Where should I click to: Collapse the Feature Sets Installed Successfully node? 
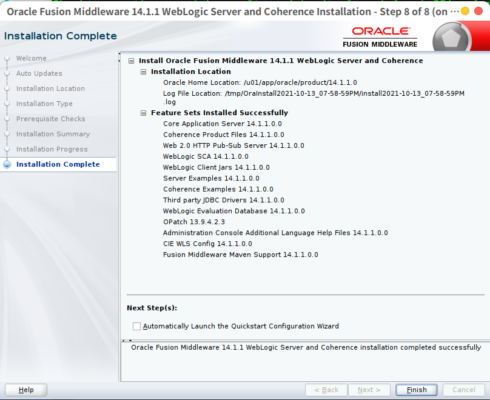point(143,113)
